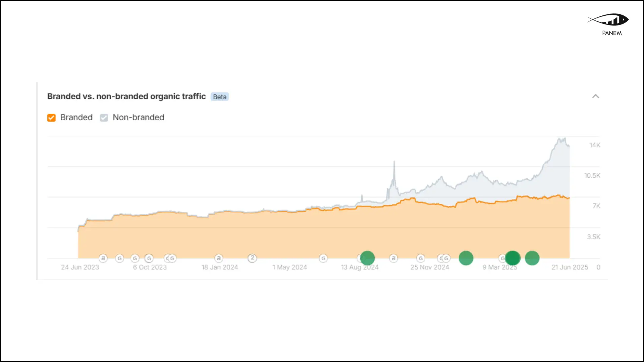644x362 pixels.
Task: Click first 'a' annotation marker near Jun 2023
Action: pos(103,258)
